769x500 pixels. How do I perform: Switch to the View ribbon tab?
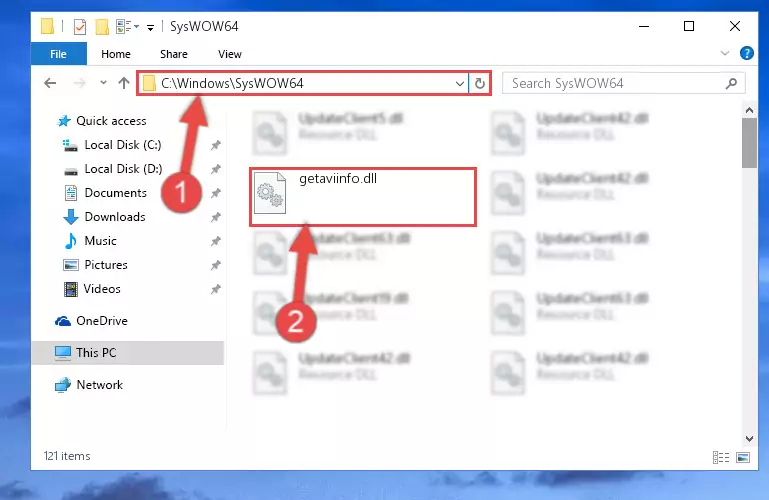coord(230,54)
